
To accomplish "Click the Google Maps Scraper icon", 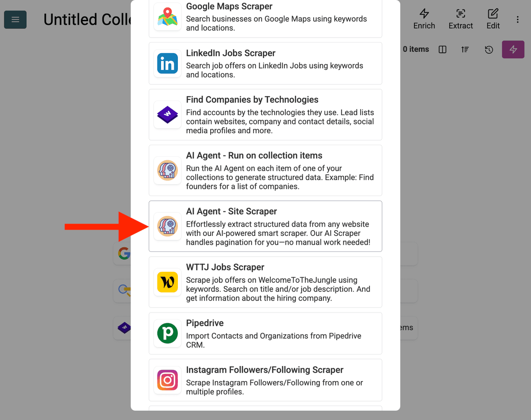I will pyautogui.click(x=168, y=17).
